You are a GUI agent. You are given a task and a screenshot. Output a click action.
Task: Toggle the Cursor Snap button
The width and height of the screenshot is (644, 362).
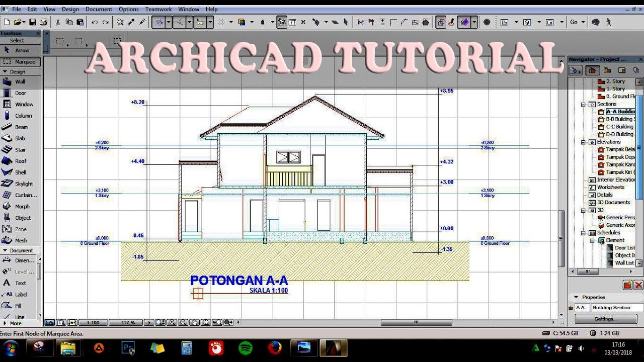click(200, 22)
